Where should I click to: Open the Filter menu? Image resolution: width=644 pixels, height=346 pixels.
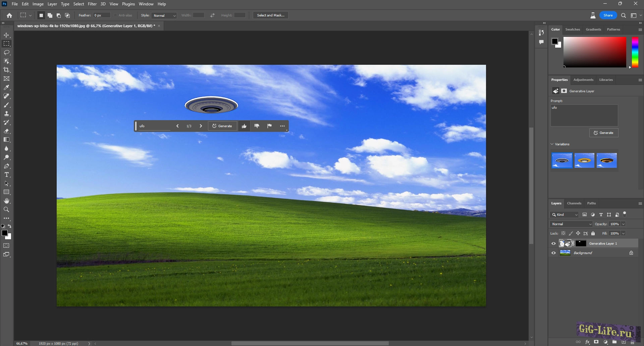pyautogui.click(x=92, y=4)
